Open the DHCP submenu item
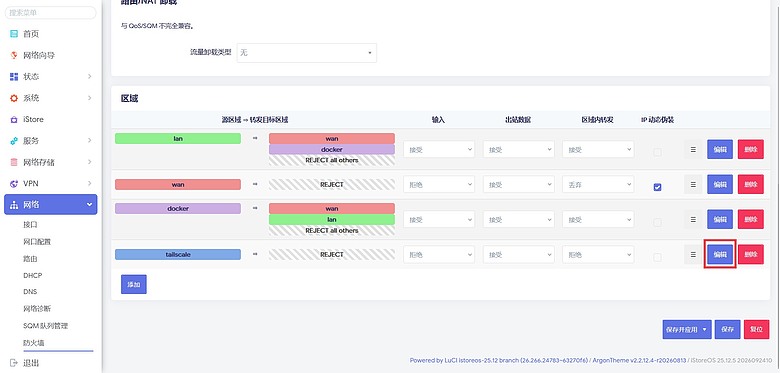Image resolution: width=780 pixels, height=373 pixels. 32,275
